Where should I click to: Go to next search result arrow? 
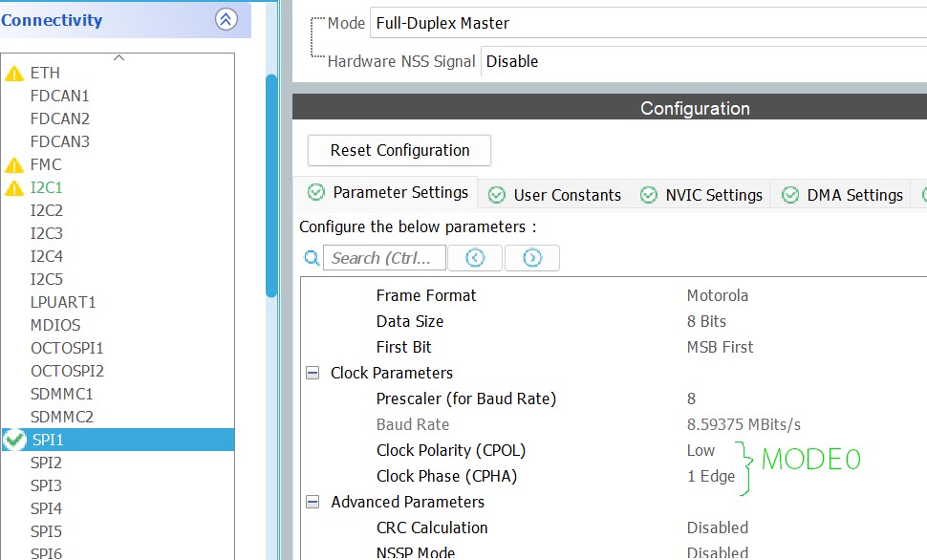[532, 258]
